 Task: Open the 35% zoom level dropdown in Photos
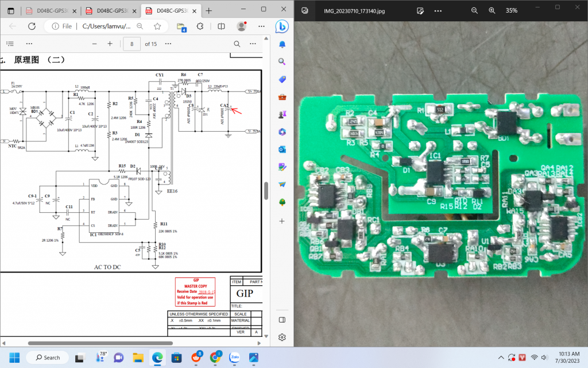tap(511, 10)
